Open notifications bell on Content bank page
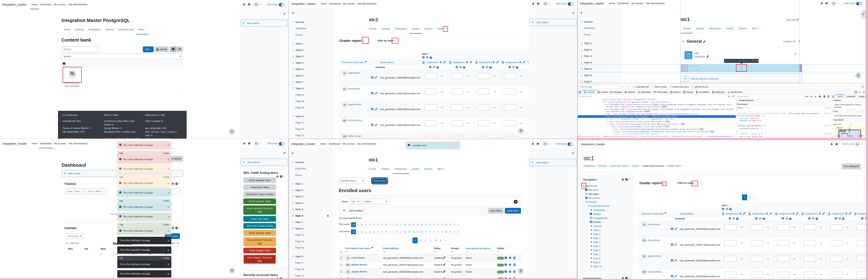Viewport: 868px width, 280px height. (x=244, y=5)
